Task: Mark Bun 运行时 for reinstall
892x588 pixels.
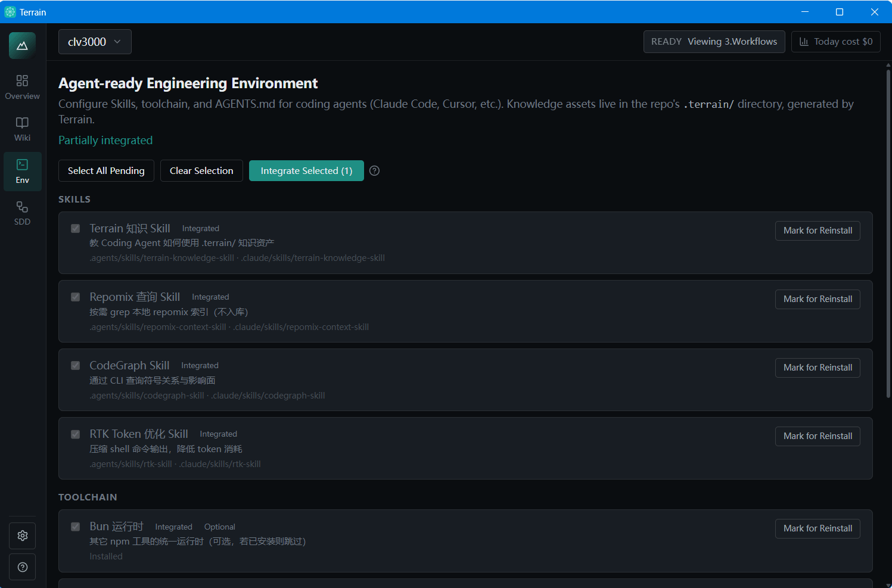Action: [x=818, y=528]
